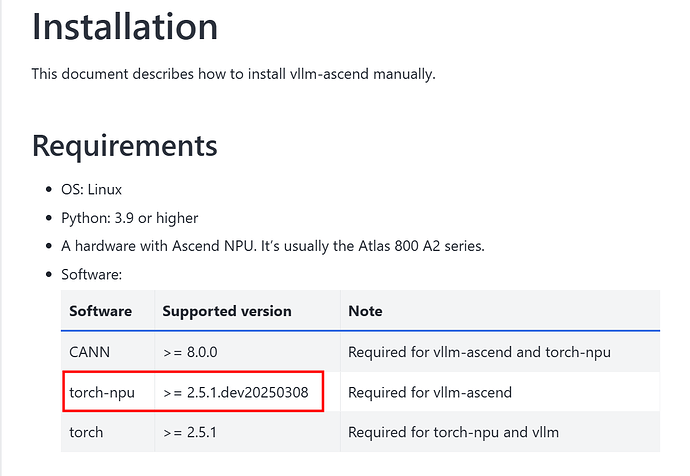The height and width of the screenshot is (476, 690).
Task: Click the Supported version column header
Action: [x=227, y=311]
